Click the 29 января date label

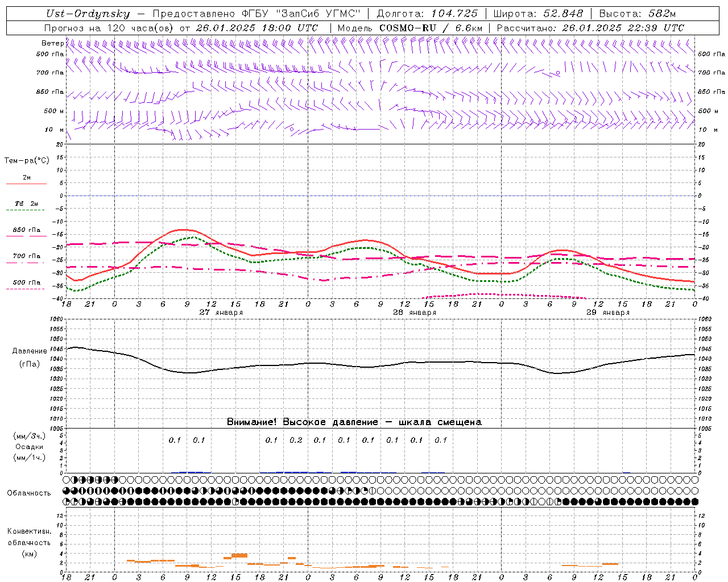click(x=607, y=313)
